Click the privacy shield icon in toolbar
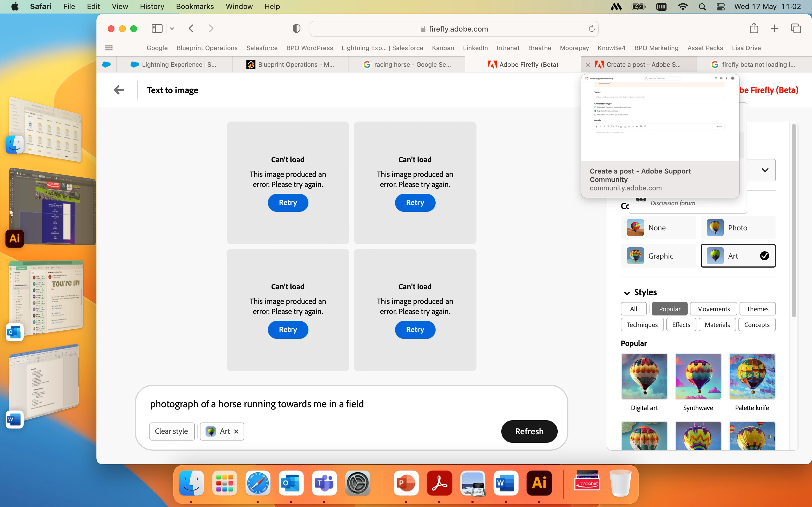This screenshot has height=507, width=812. [296, 28]
